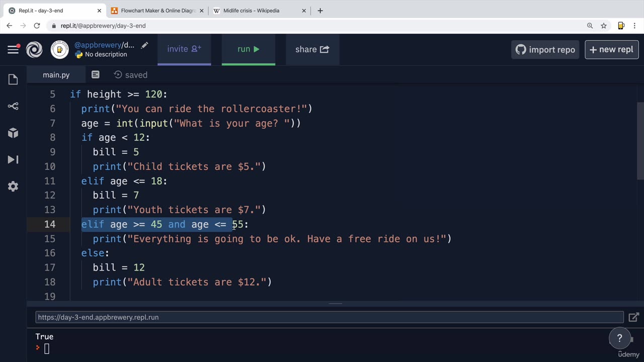The width and height of the screenshot is (644, 362).
Task: Create a new repl
Action: [x=611, y=49]
